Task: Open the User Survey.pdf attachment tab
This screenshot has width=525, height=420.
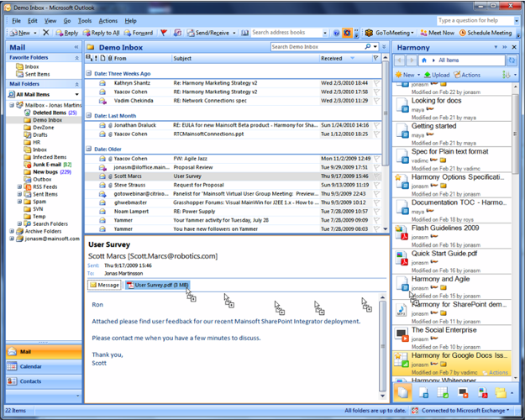Action: coord(158,285)
